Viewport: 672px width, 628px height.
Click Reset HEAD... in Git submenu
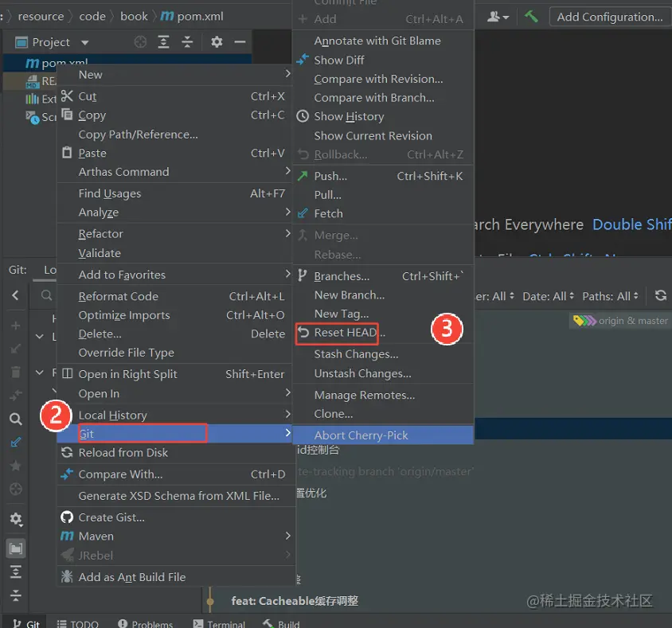[384, 333]
